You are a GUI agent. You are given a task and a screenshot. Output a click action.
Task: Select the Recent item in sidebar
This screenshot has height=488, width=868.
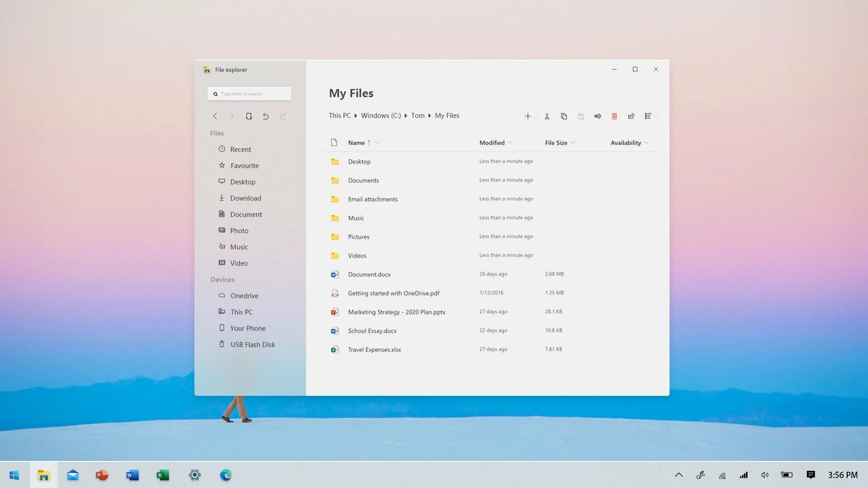[241, 149]
